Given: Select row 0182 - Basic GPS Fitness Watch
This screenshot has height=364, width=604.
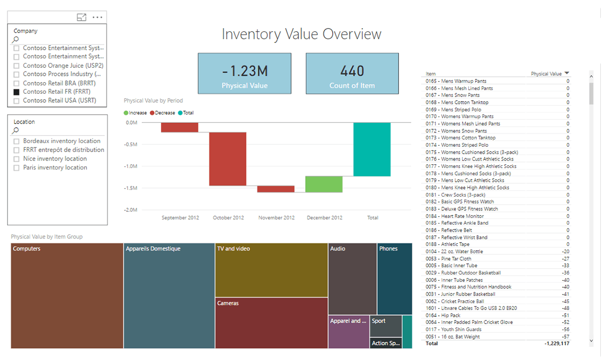Looking at the screenshot, I should 495,202.
